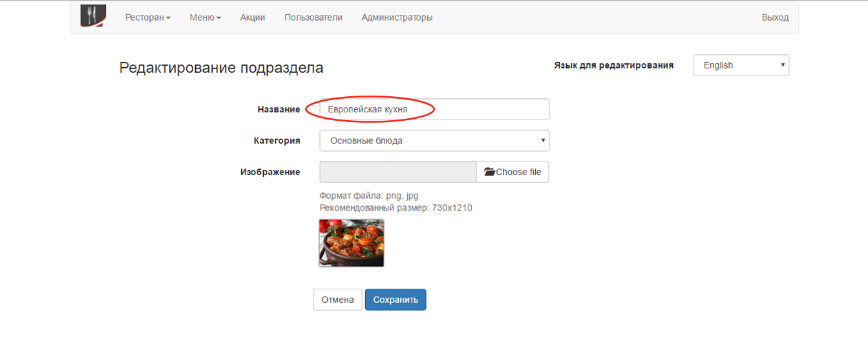
Task: Open the Администраторы page
Action: click(x=397, y=17)
